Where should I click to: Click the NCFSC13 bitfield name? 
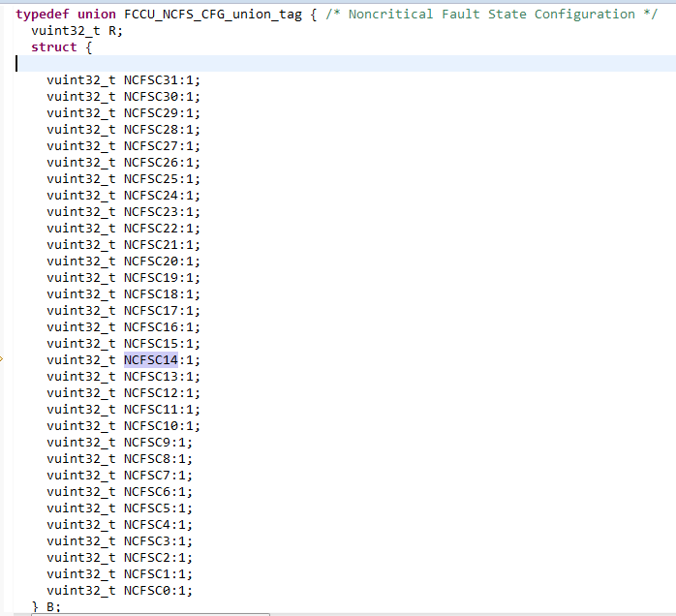tap(151, 377)
